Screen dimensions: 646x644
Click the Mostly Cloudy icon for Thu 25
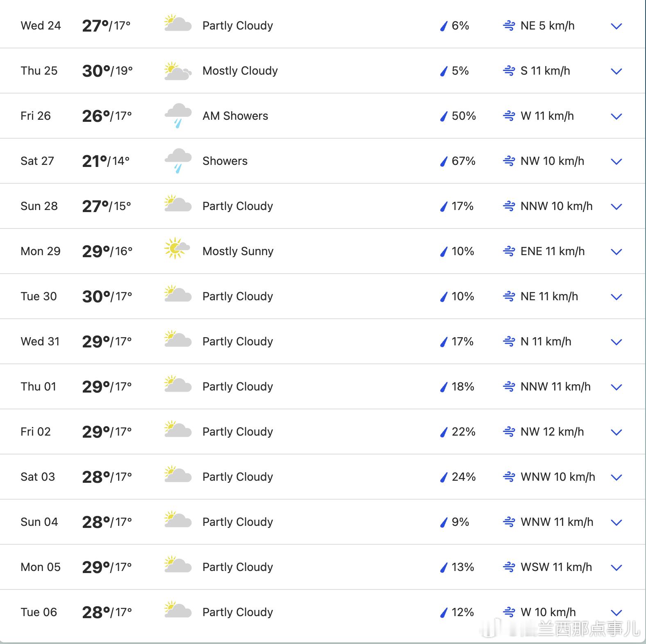click(177, 71)
